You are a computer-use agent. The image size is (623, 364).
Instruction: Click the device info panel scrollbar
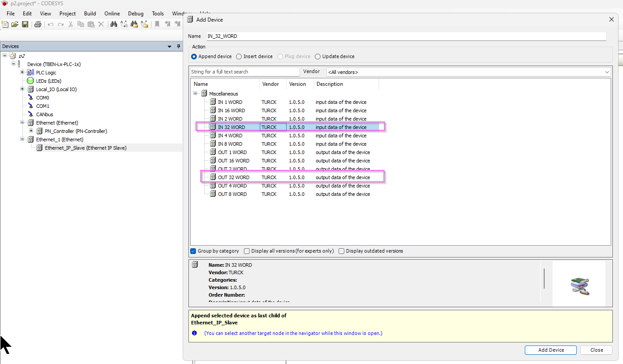tap(544, 279)
